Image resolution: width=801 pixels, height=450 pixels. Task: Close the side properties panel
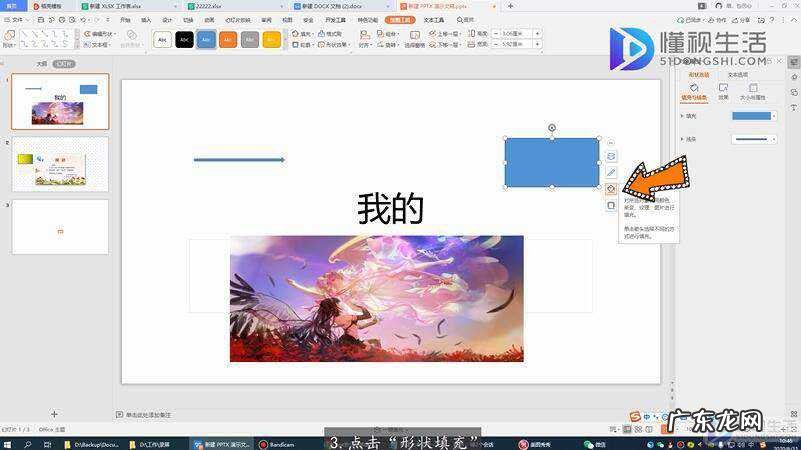click(780, 61)
